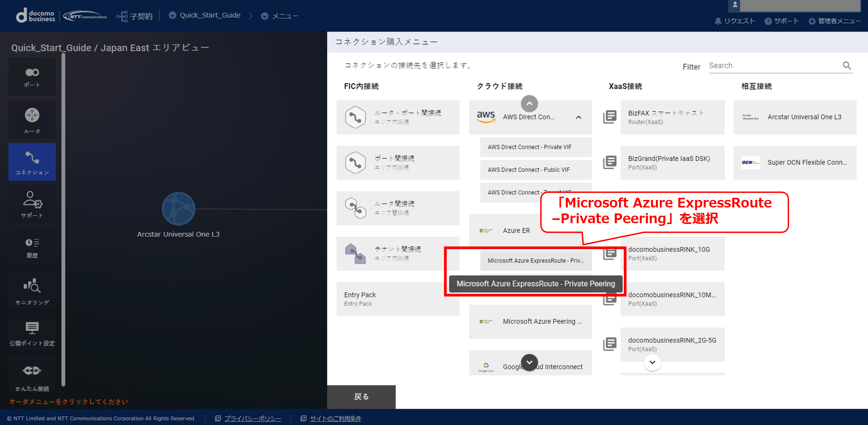Click the docomobusinessRINK_2G-5G document icon
868x425 pixels.
click(x=609, y=344)
